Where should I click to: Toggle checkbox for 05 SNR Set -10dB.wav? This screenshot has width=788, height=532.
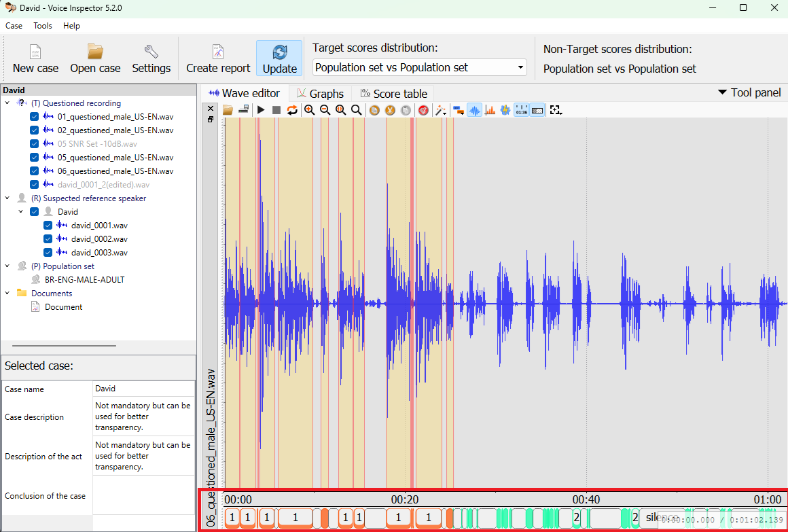tap(34, 144)
